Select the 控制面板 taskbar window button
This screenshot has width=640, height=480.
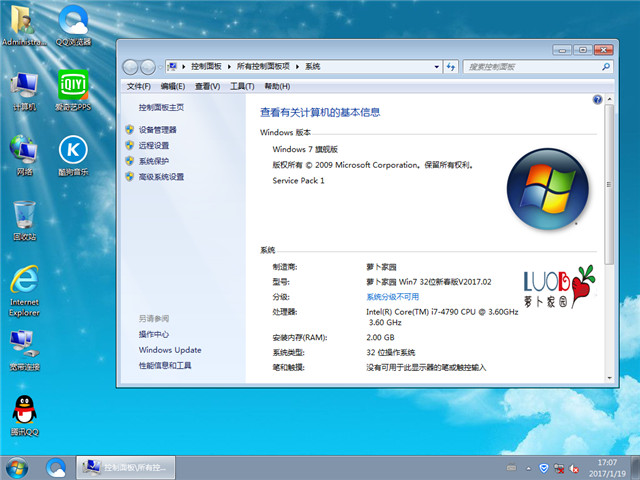point(126,468)
